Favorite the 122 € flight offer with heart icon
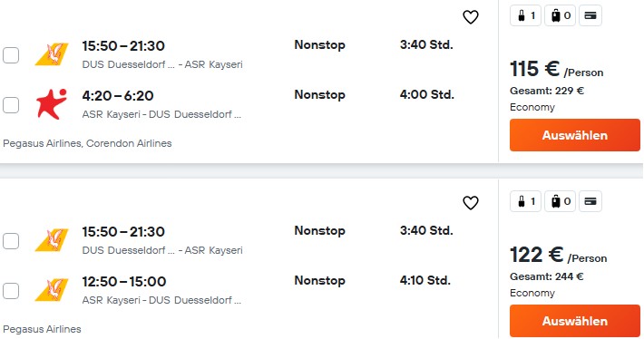Viewport: 644px width, 339px height. [x=470, y=203]
